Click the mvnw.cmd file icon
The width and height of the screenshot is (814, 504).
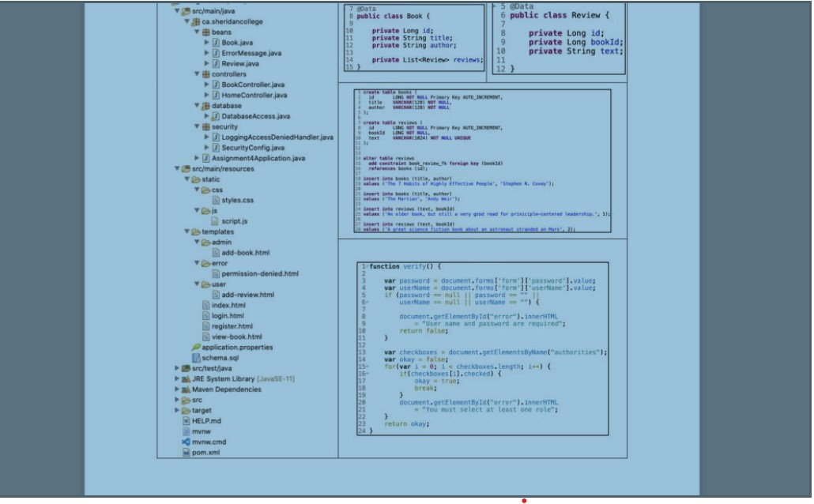[187, 442]
